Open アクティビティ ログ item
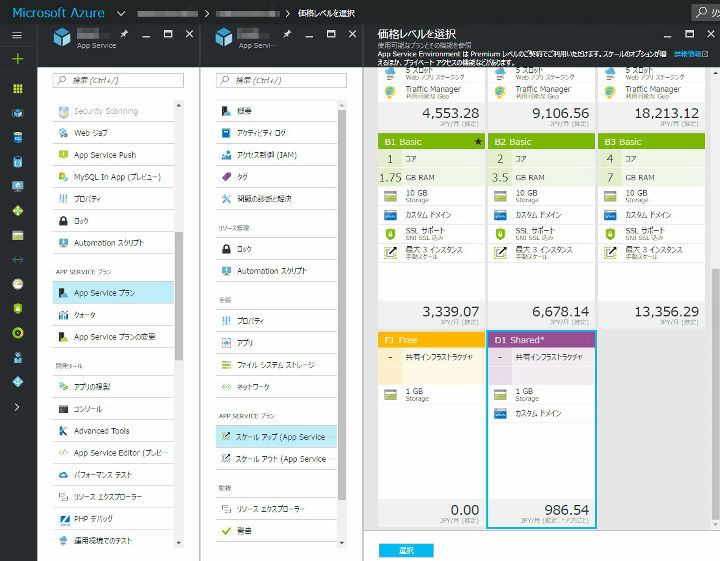The width and height of the screenshot is (720, 561). pos(276,133)
